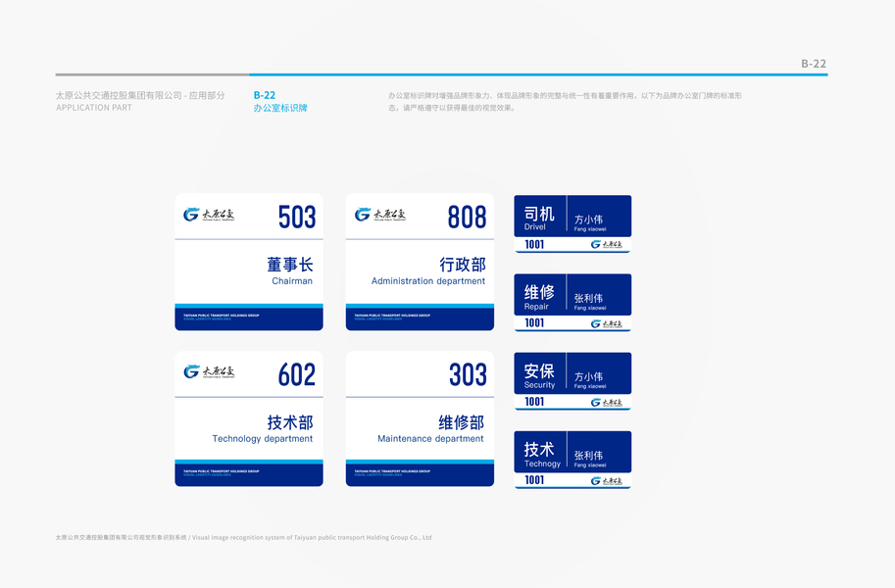Click the dark blue footer band on the 602 sign
The width and height of the screenshot is (895, 588).
249,475
